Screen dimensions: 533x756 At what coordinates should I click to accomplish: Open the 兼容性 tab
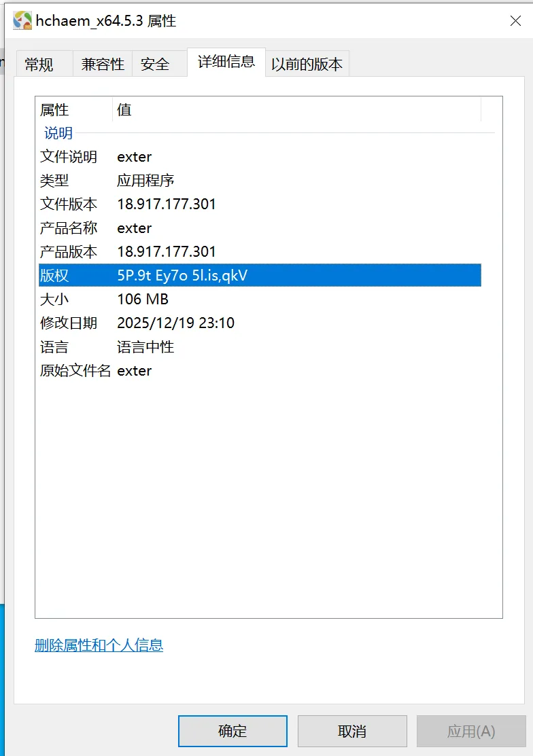click(x=103, y=64)
